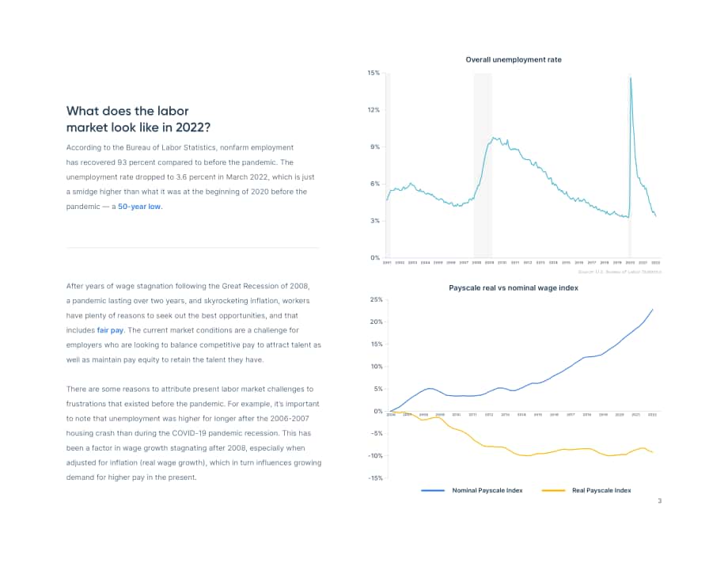
Task: Click the page number 3
Action: (659, 500)
